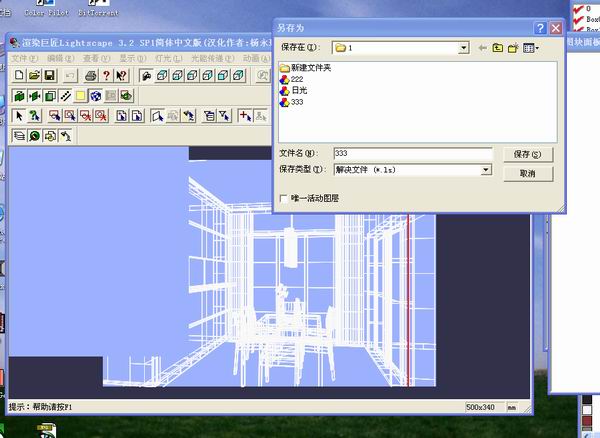Open the view menu dropdown icon in dialog

click(531, 48)
